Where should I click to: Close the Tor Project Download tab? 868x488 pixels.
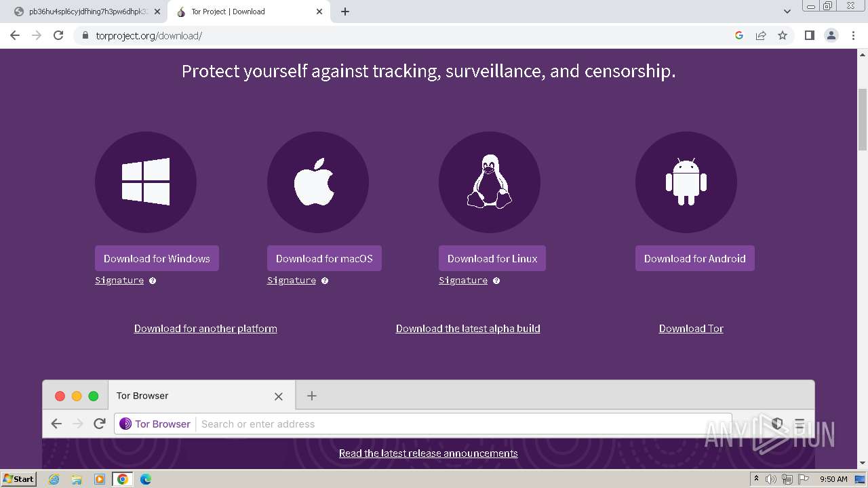(x=319, y=12)
